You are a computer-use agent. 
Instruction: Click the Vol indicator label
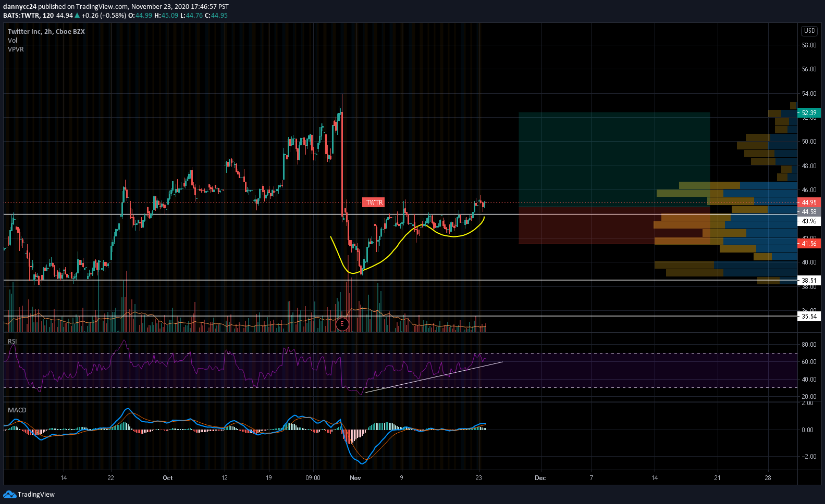pos(13,40)
